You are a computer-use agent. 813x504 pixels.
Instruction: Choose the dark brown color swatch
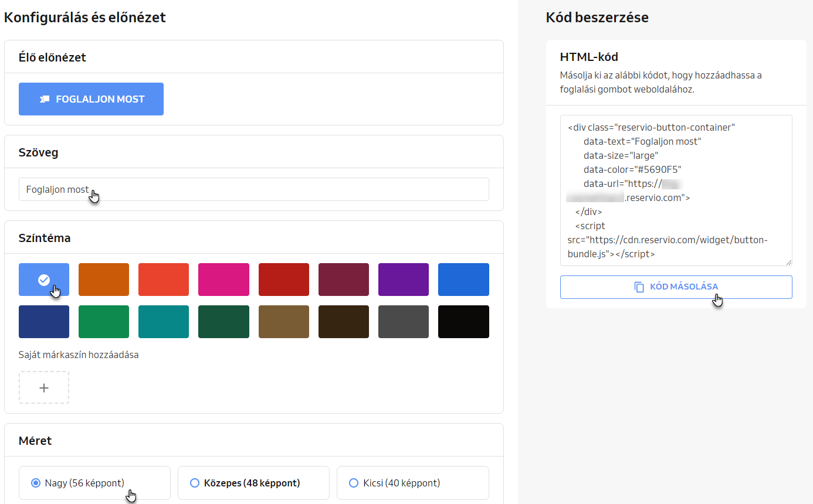coord(344,322)
